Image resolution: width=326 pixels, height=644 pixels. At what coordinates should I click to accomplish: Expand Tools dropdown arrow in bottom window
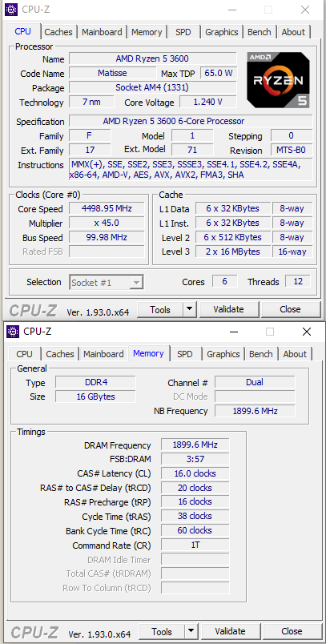[x=191, y=631]
